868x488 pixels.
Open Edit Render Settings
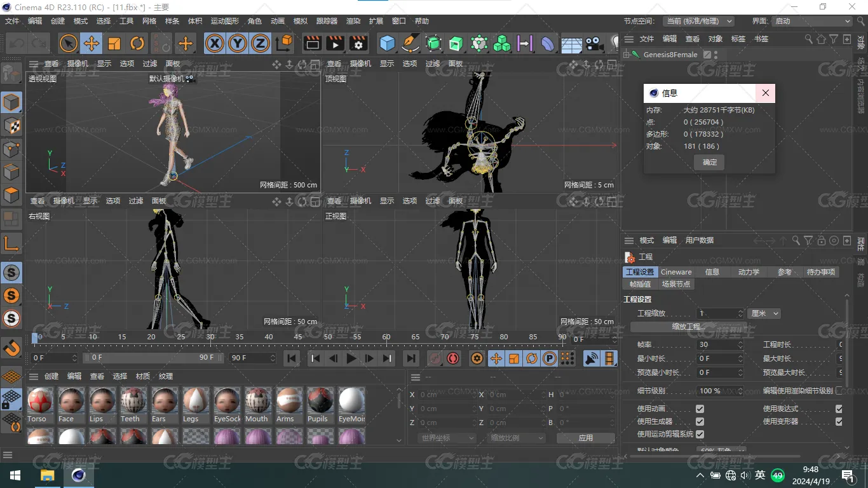point(358,43)
